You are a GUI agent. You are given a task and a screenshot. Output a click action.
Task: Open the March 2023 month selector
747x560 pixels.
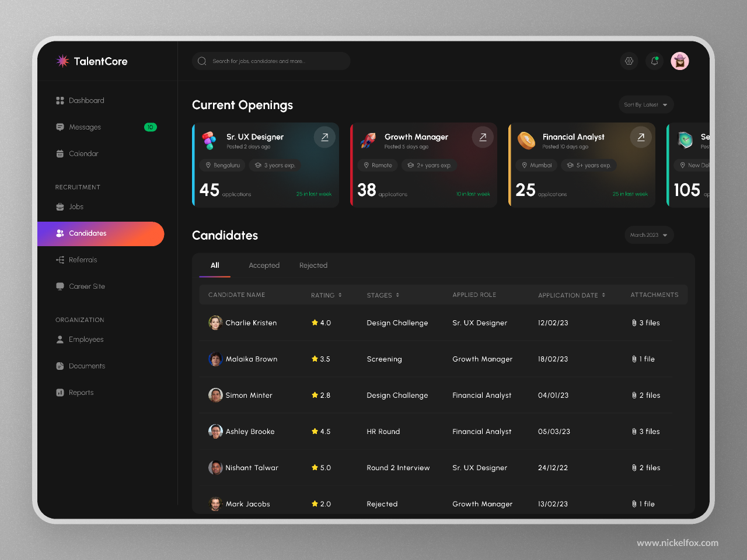(x=648, y=235)
